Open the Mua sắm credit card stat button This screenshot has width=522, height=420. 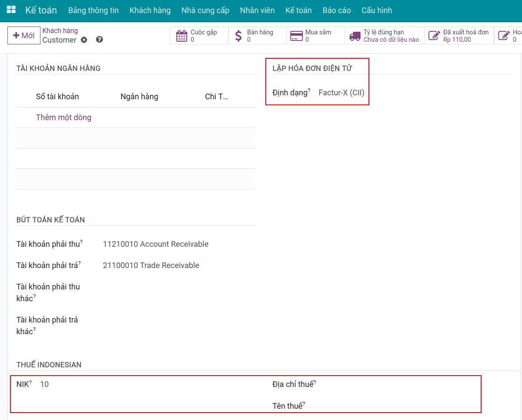pyautogui.click(x=315, y=36)
